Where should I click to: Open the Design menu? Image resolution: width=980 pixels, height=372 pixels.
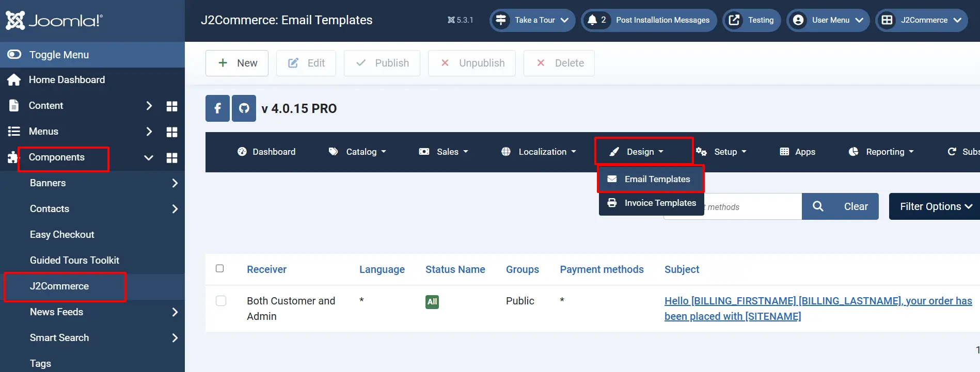pos(637,152)
